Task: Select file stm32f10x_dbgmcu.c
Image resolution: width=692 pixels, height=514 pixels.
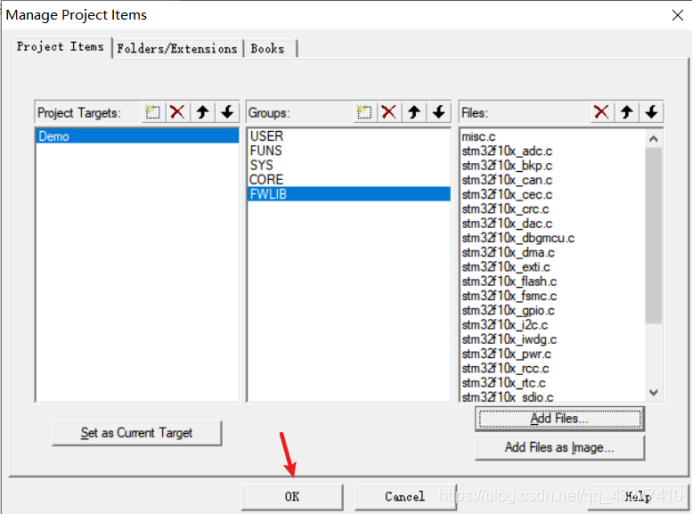Action: pos(553,238)
